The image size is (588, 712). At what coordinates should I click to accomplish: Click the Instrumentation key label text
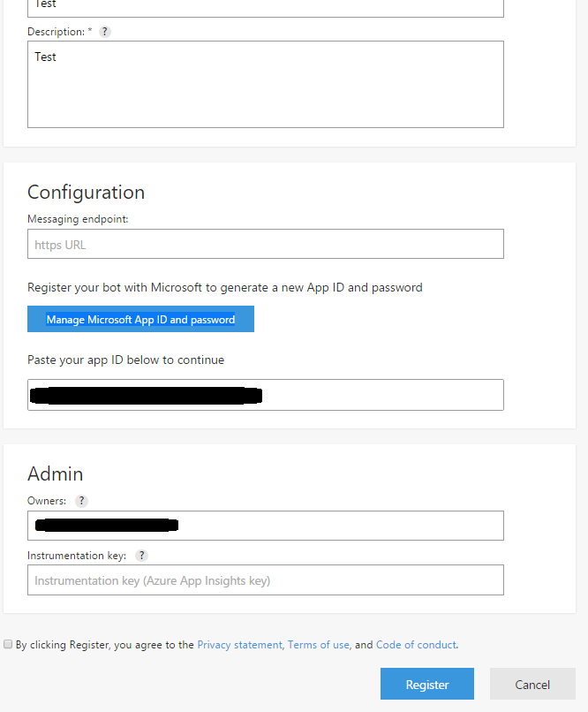pyautogui.click(x=77, y=556)
